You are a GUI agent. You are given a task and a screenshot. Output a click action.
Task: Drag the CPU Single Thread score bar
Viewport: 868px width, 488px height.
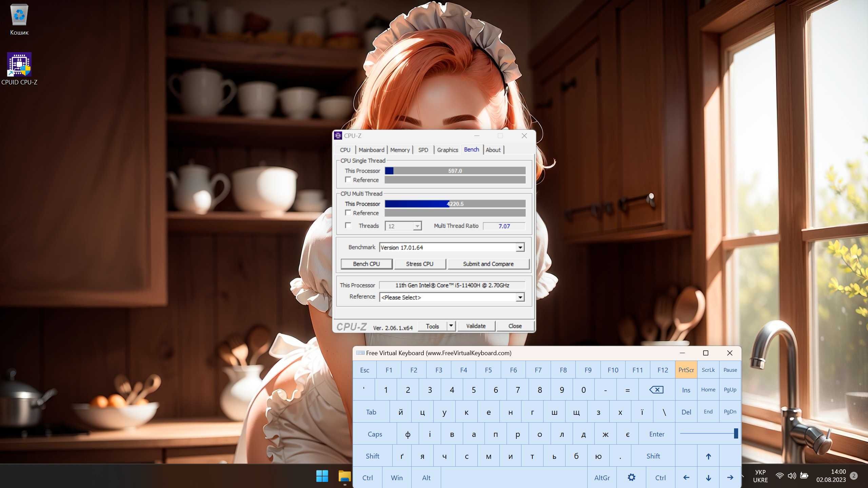click(x=455, y=171)
